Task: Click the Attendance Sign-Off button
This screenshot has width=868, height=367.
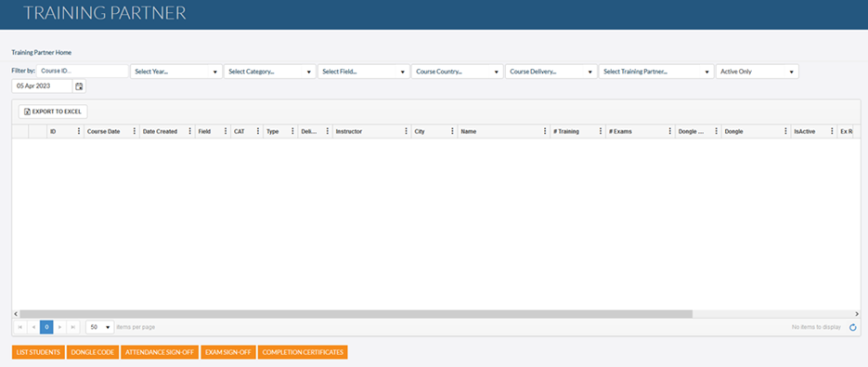Action: click(x=160, y=352)
